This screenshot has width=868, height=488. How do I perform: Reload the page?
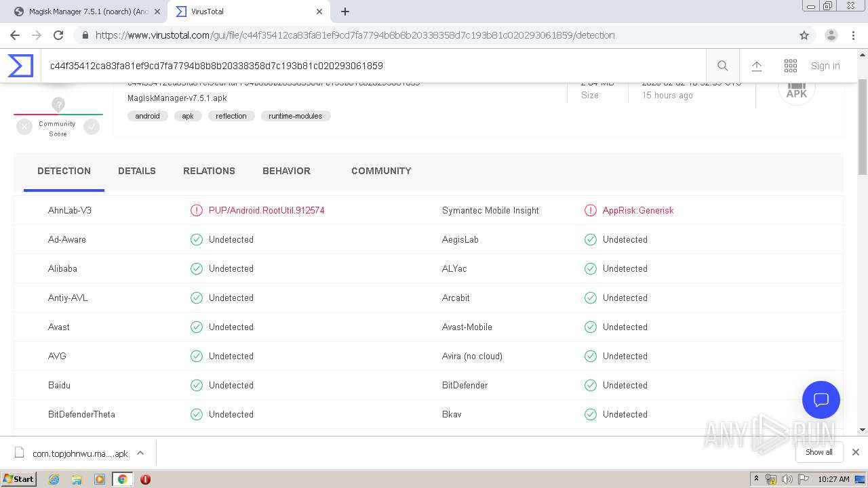point(58,35)
